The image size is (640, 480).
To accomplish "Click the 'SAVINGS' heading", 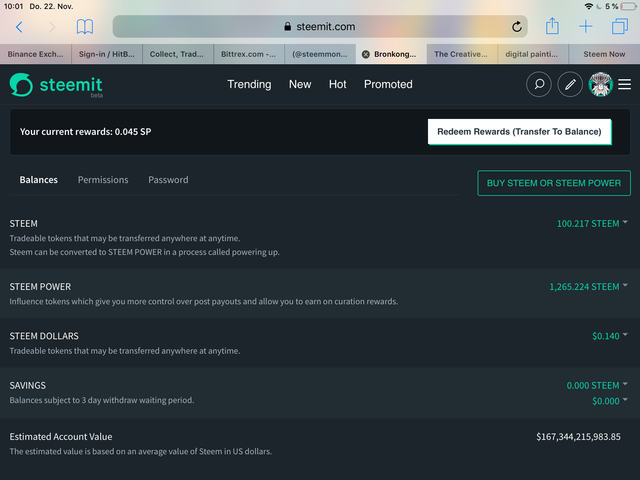I will click(x=28, y=386).
